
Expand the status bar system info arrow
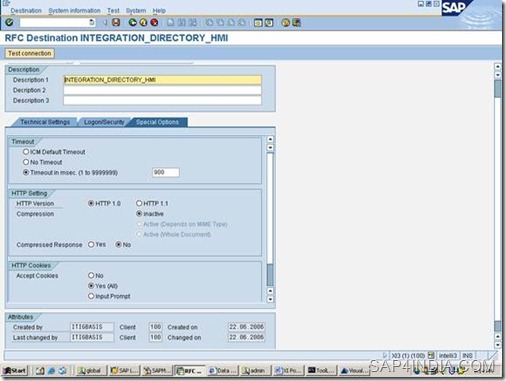coord(384,355)
